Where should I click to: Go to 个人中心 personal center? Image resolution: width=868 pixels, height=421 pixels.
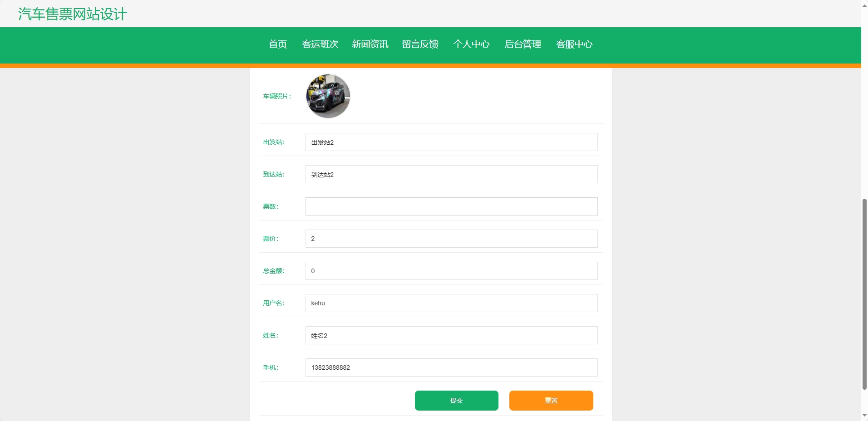[x=472, y=44]
